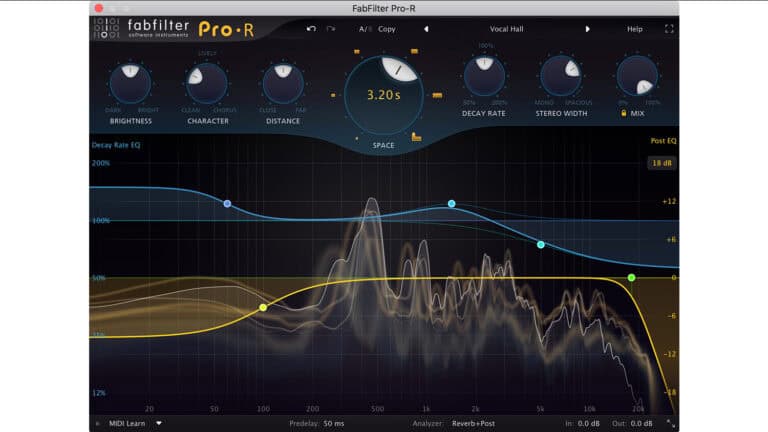
Task: Click the Space decay time knob
Action: pos(384,95)
